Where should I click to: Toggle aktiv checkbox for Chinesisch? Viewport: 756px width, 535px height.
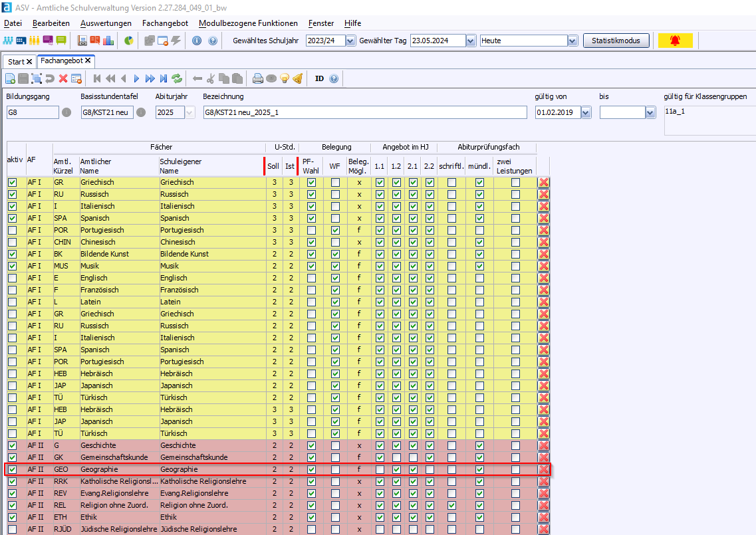tap(13, 242)
